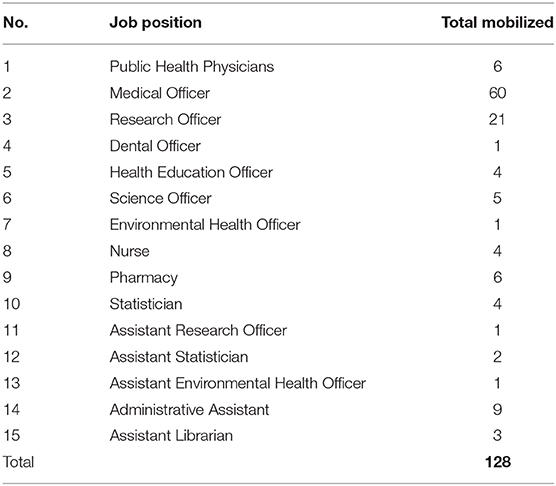Screen dimensions: 556x486
Task: Click the 'Statistician' row label
Action: pos(146,304)
